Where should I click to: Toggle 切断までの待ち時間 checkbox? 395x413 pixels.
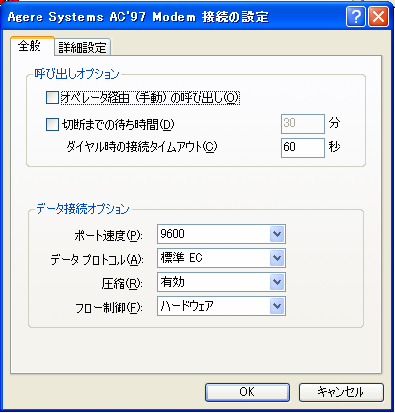click(x=52, y=125)
